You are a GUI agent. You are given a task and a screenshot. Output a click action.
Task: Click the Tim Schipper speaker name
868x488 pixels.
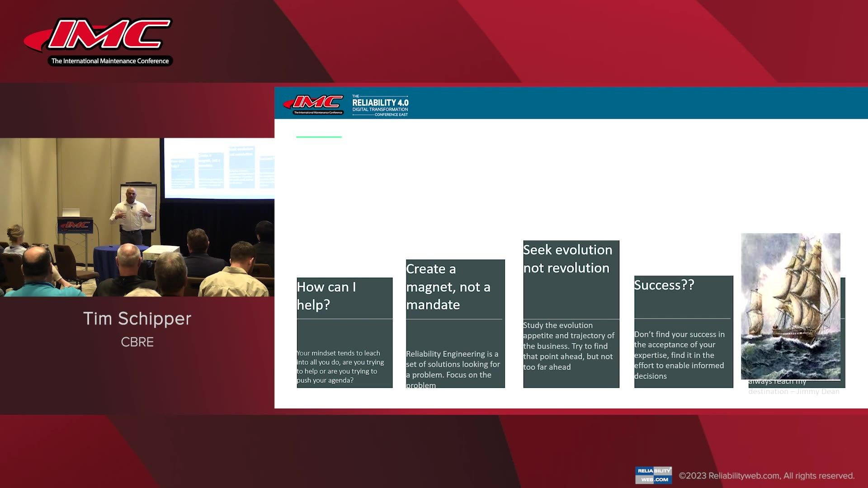coord(137,319)
